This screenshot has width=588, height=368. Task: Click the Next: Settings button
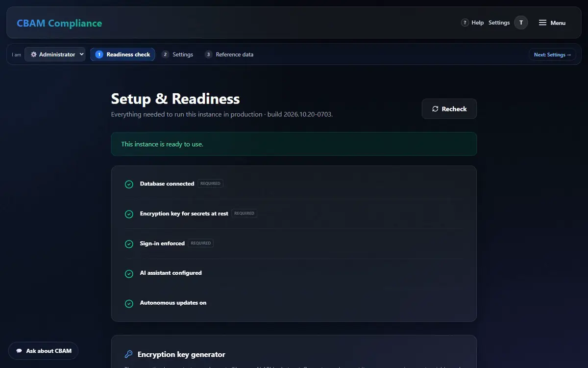(x=552, y=54)
